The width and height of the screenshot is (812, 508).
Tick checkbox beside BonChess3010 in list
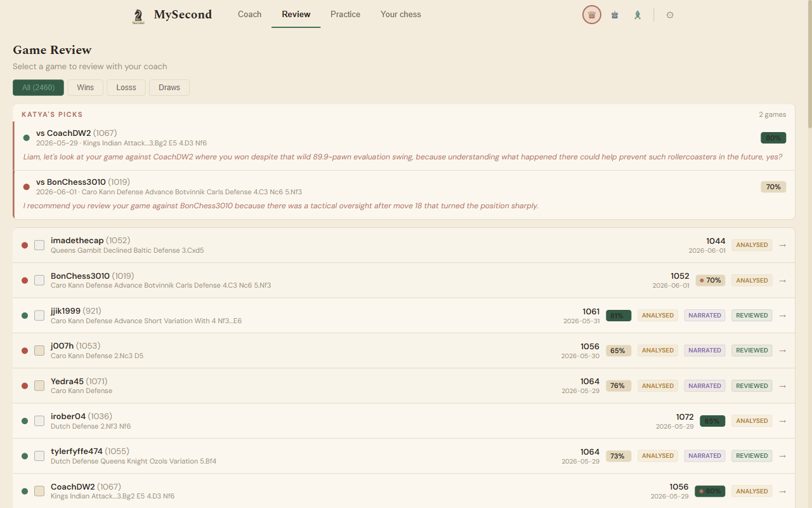coord(39,280)
